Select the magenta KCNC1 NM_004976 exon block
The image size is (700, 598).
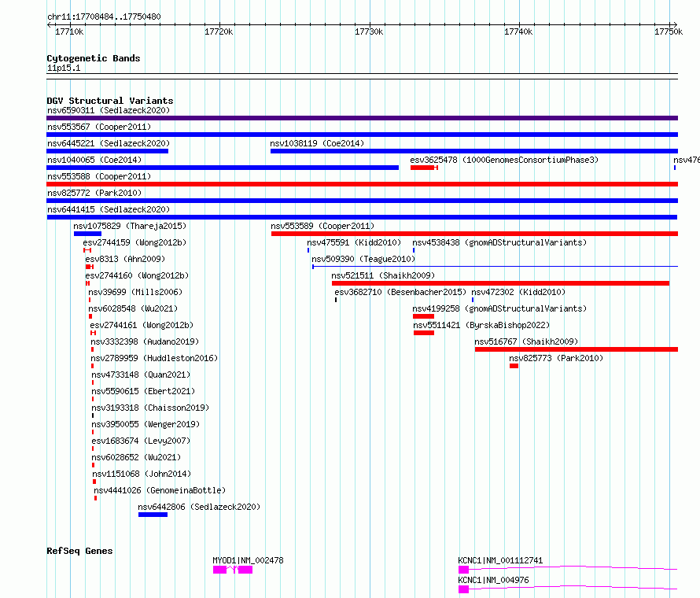463,589
